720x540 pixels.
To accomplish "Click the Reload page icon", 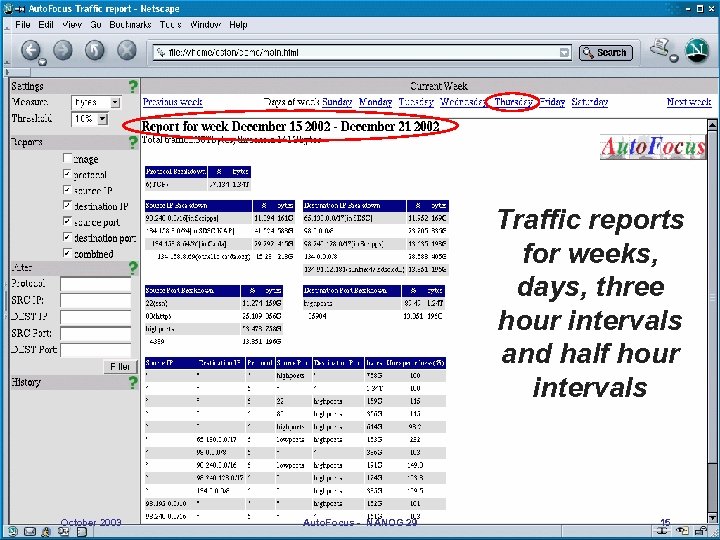I will pyautogui.click(x=95, y=51).
